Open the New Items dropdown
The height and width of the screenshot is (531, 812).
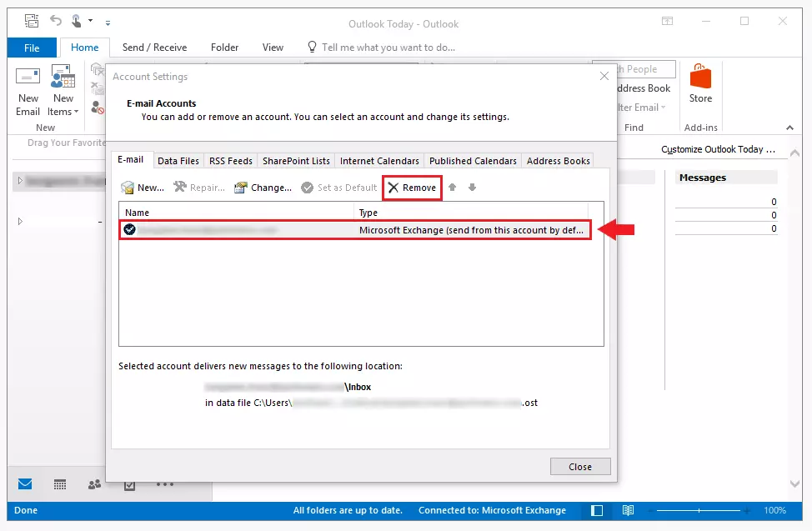pyautogui.click(x=63, y=93)
